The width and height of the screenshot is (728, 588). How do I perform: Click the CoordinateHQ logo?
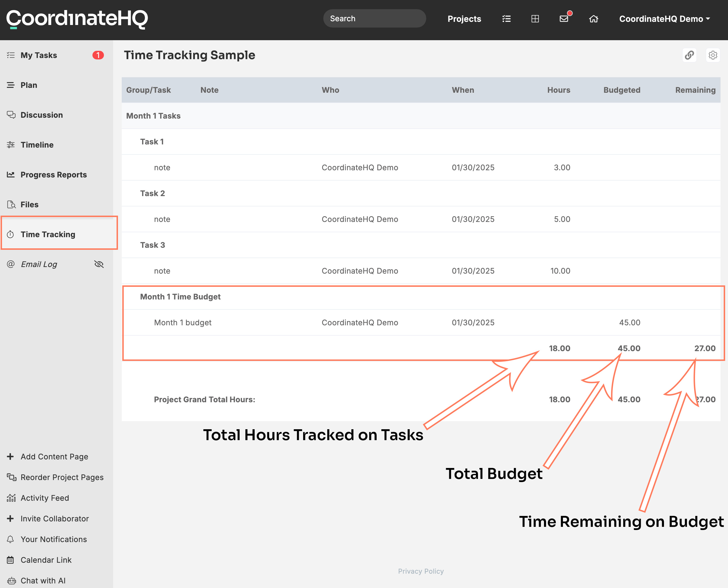77,19
